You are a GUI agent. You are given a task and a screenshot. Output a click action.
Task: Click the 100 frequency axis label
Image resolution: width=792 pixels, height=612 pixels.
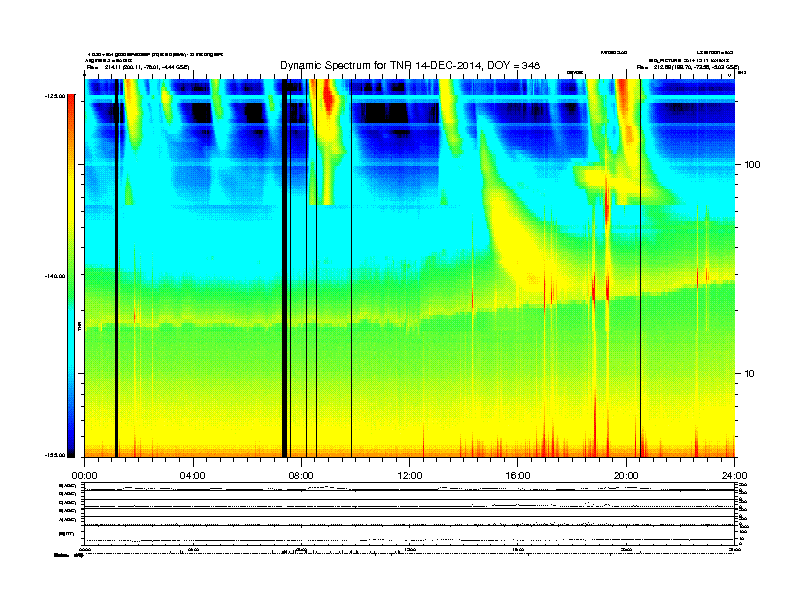coord(752,165)
